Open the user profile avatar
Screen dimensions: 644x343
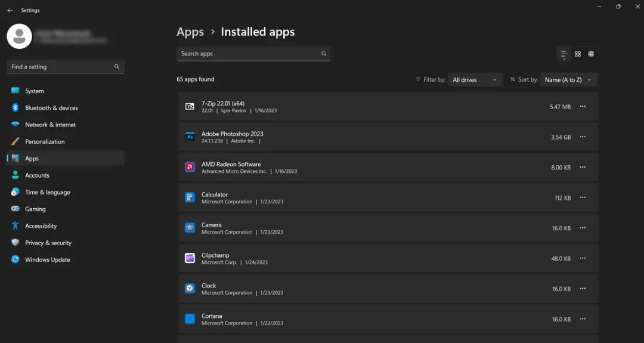pos(19,36)
